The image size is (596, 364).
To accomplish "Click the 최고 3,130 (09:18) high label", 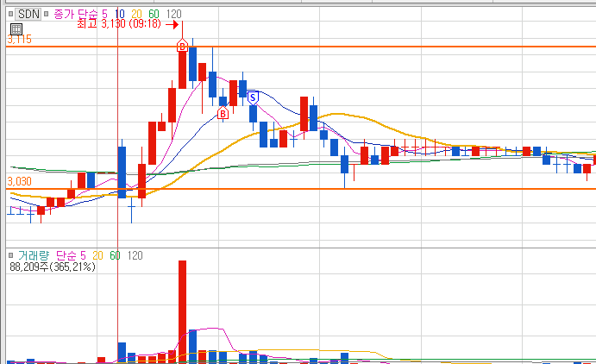I will point(119,24).
